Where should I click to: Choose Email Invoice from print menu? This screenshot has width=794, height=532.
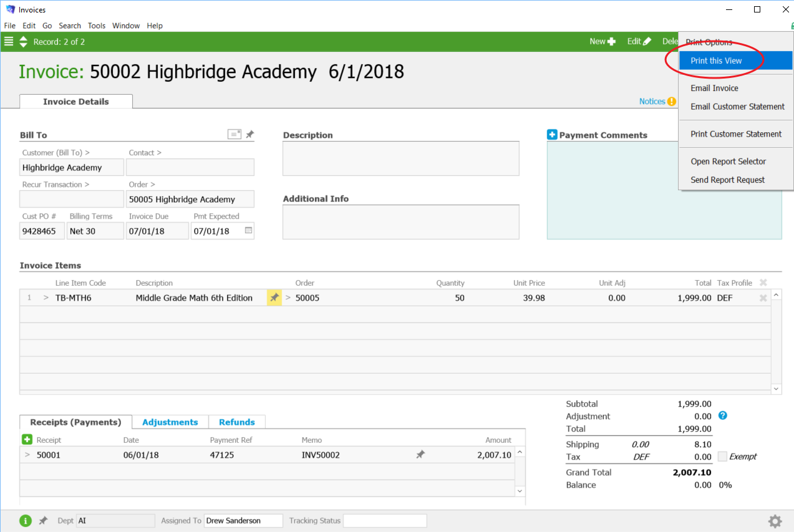(x=735, y=88)
